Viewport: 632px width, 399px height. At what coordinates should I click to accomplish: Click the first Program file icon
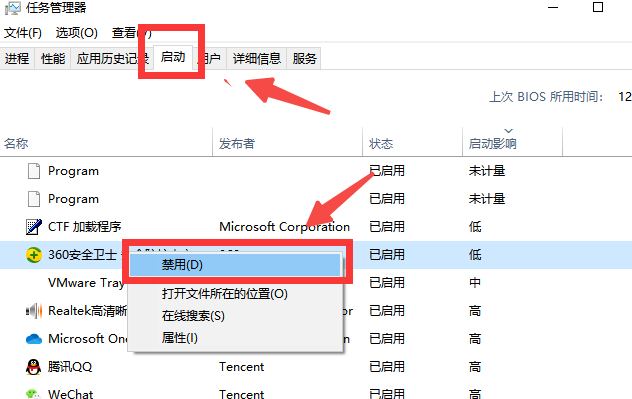[x=34, y=171]
